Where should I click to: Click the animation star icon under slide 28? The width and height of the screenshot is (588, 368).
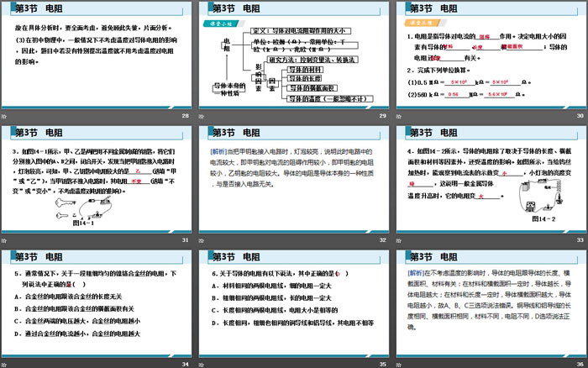[5, 116]
